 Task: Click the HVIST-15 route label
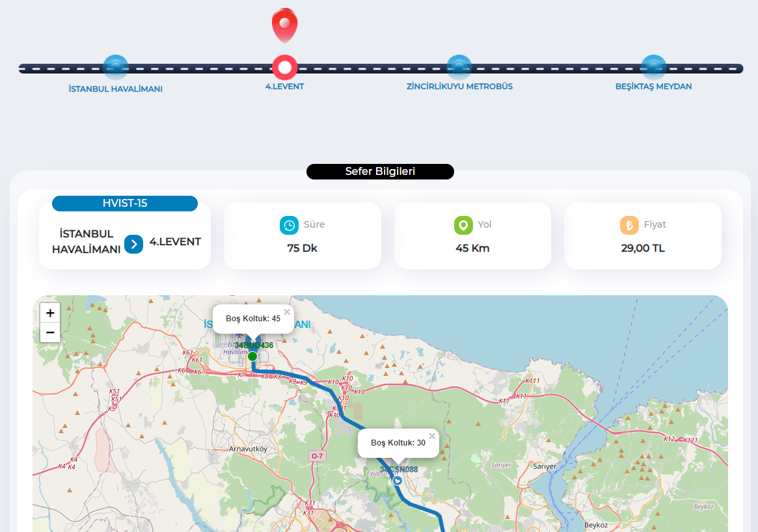125,204
